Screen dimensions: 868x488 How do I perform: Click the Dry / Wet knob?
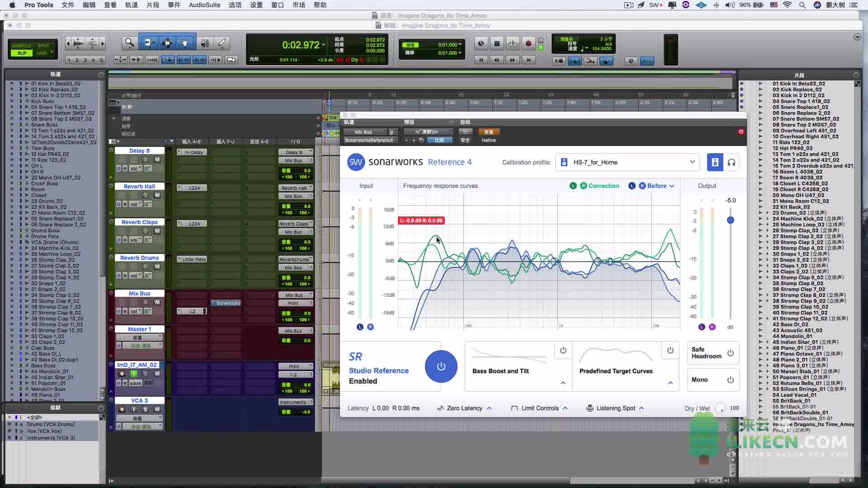coord(720,408)
